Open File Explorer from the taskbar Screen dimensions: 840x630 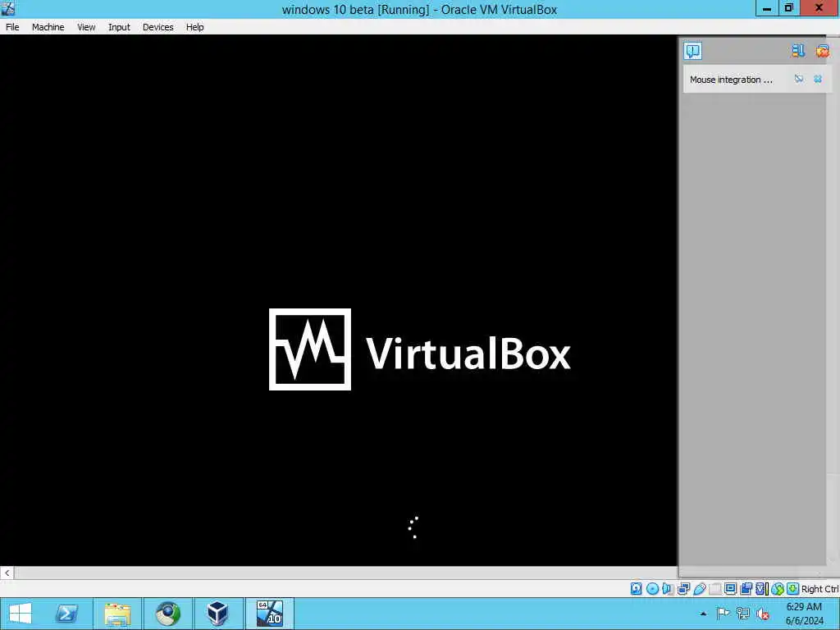(117, 614)
